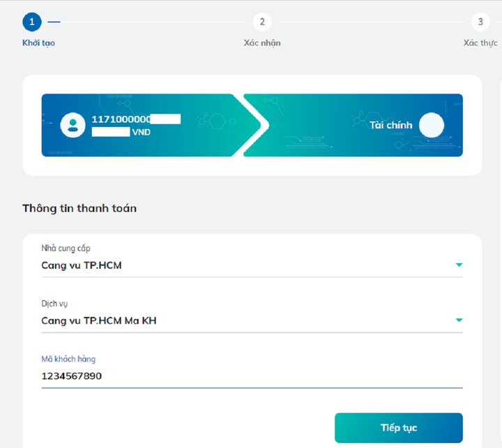502x448 pixels.
Task: Click the Mã khách hàng field label
Action: [68, 359]
